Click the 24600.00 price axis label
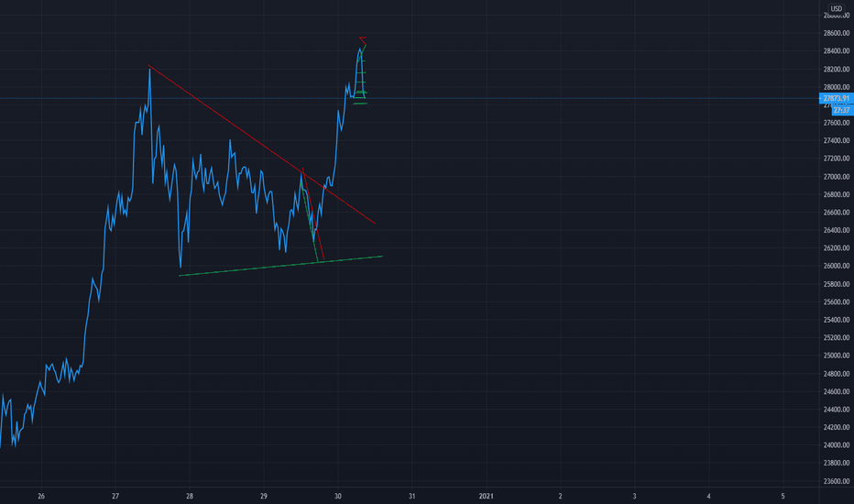This screenshot has width=854, height=504. pyautogui.click(x=836, y=391)
